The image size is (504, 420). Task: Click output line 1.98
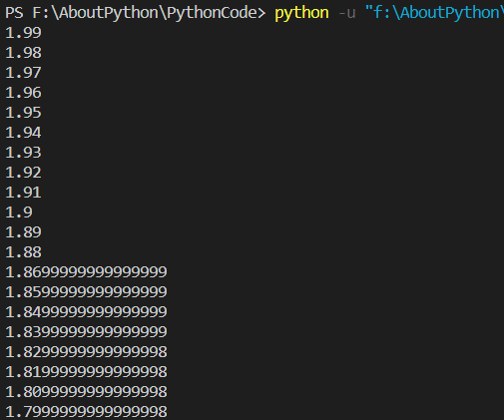[23, 53]
